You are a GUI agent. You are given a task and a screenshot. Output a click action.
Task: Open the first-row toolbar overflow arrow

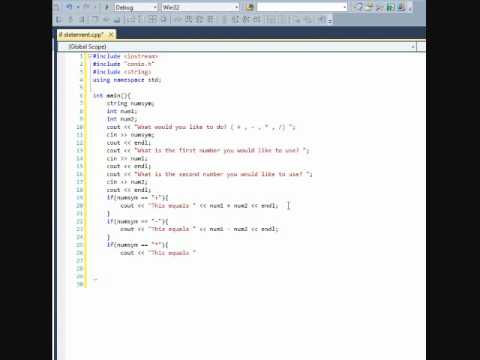coord(410,8)
